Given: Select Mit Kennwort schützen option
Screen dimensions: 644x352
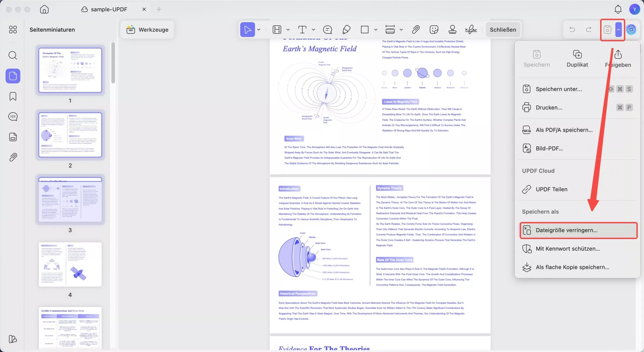Looking at the screenshot, I should pos(568,249).
